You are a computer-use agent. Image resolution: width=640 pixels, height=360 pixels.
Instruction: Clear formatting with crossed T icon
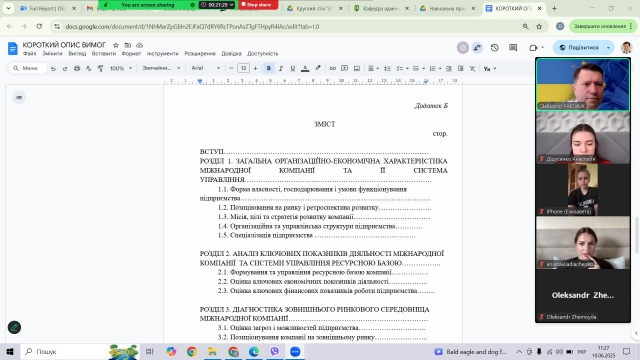pyautogui.click(x=472, y=69)
